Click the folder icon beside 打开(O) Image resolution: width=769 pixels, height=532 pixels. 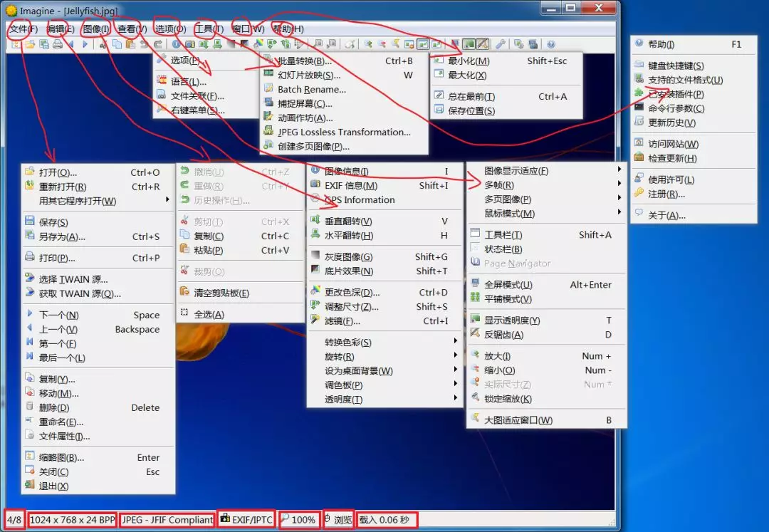30,171
